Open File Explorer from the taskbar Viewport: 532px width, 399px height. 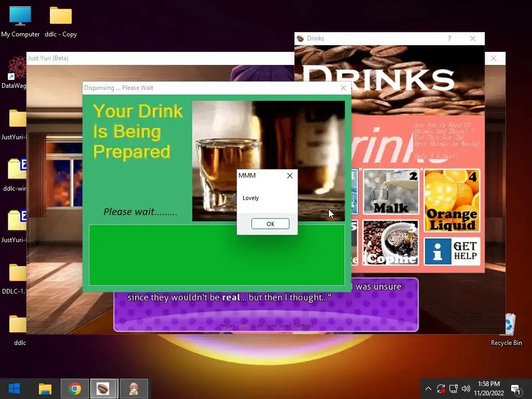click(x=45, y=389)
